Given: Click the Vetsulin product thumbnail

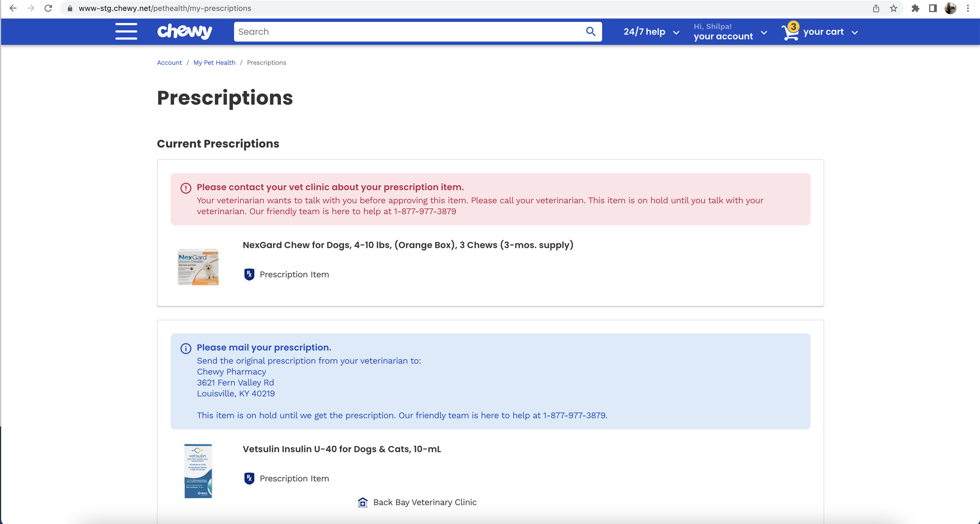Looking at the screenshot, I should [198, 471].
